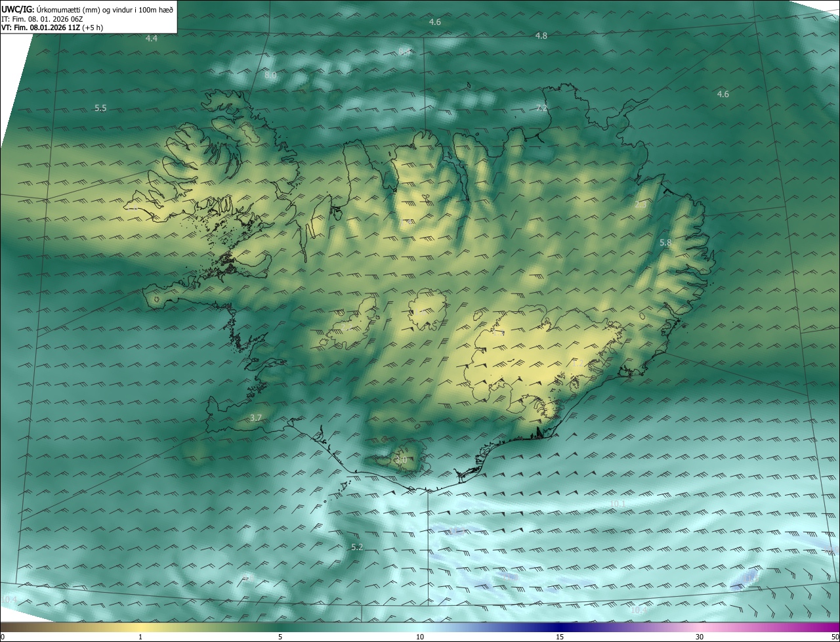Viewport: 840px width, 642px height.
Task: Pick the pale yellow colorbar segment above 1
Action: (140, 627)
